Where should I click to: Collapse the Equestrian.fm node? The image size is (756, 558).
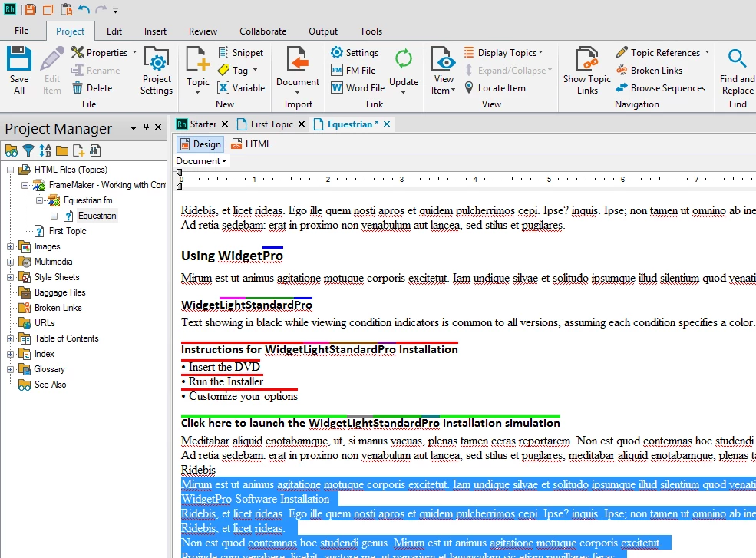40,200
